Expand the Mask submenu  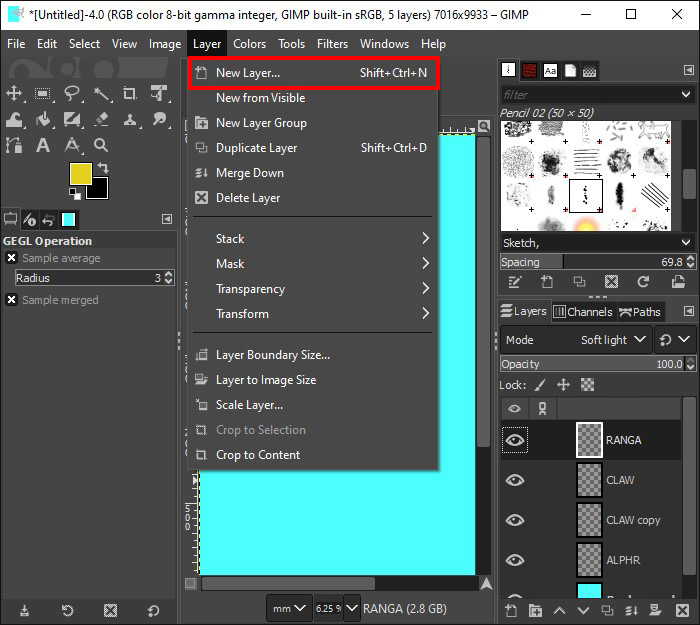[x=312, y=264]
